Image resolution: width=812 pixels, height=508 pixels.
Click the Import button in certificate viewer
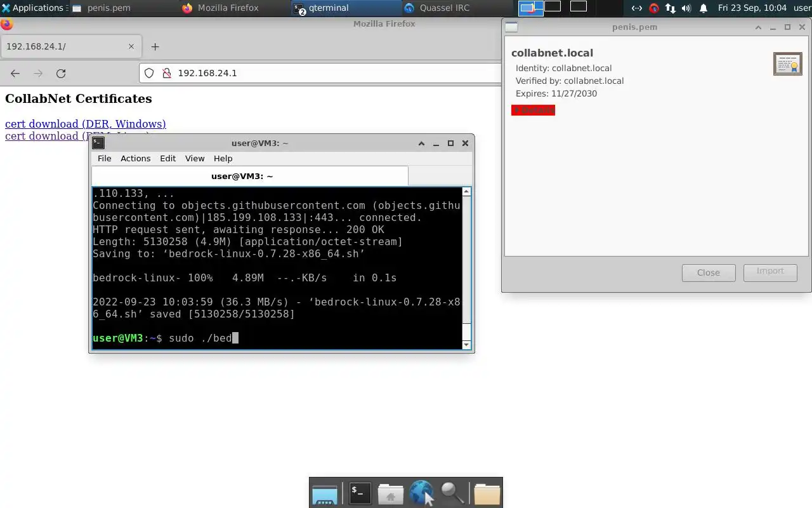770,272
